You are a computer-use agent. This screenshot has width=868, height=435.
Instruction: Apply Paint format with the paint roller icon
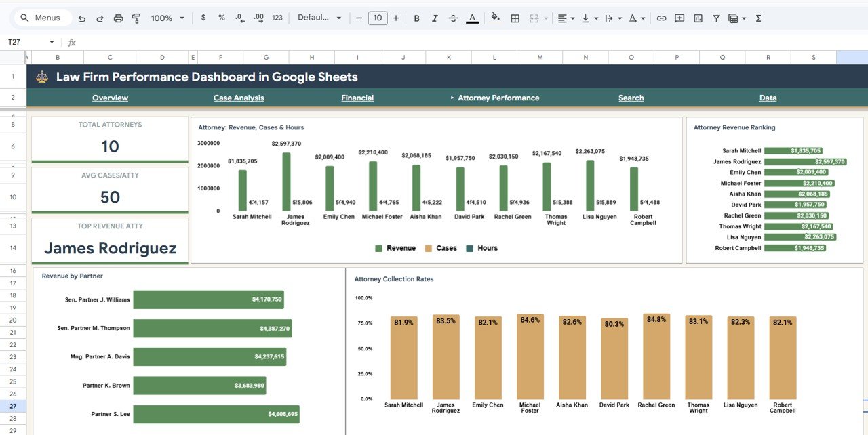[136, 18]
